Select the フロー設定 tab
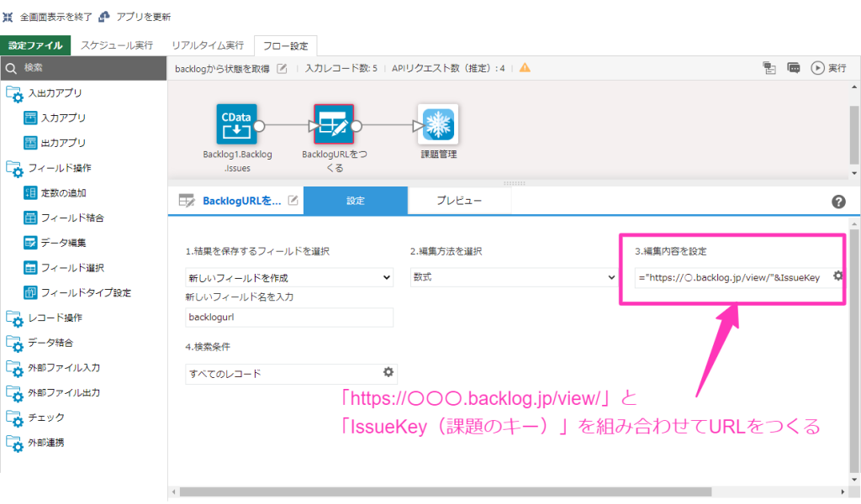Screen dimensions: 861x504 (x=286, y=46)
